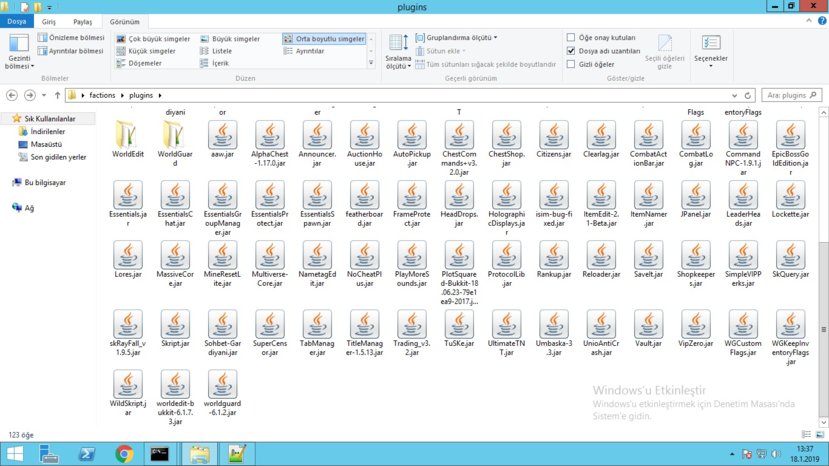Select the ProtocolLib.jar file icon

tap(506, 255)
